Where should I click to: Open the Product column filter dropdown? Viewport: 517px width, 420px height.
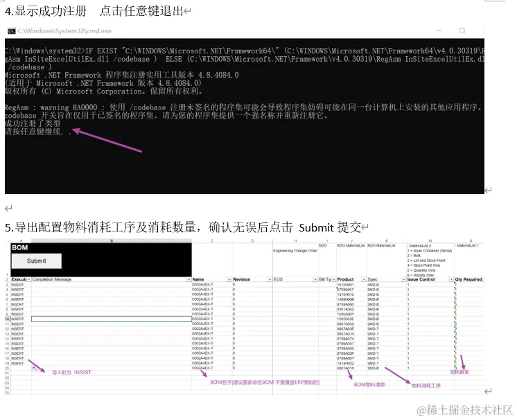(365, 279)
